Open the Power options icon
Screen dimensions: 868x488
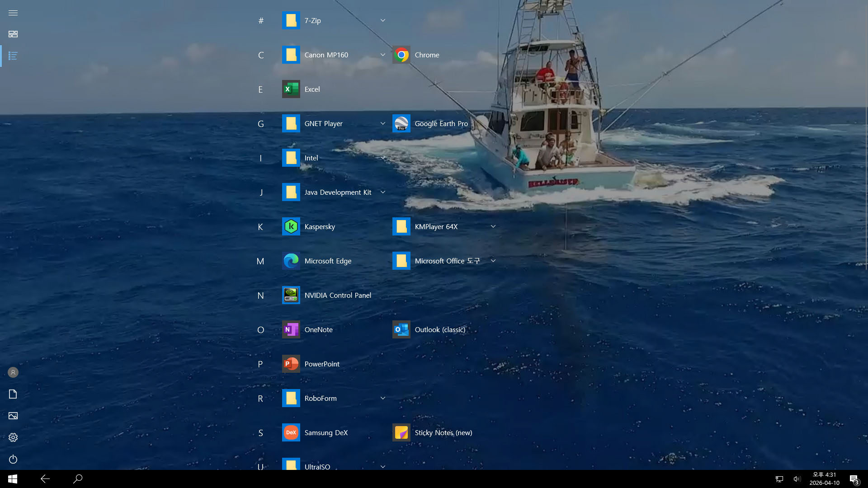[x=13, y=459]
